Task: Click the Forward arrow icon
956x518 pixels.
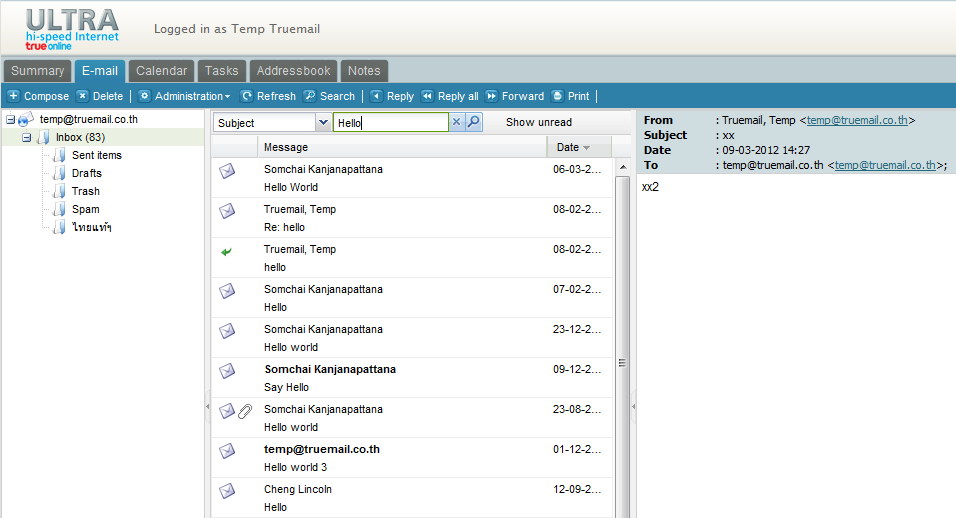Action: point(491,96)
